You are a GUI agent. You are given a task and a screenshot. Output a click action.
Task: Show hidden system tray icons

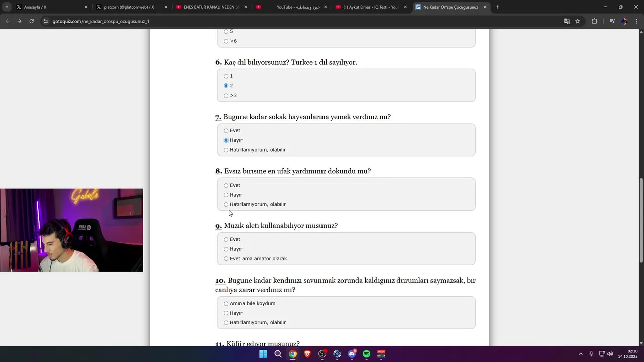pos(581,354)
